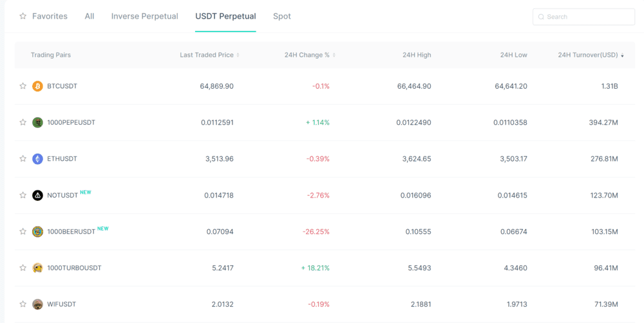
Task: Click the -26.25% change value
Action: coord(316,232)
